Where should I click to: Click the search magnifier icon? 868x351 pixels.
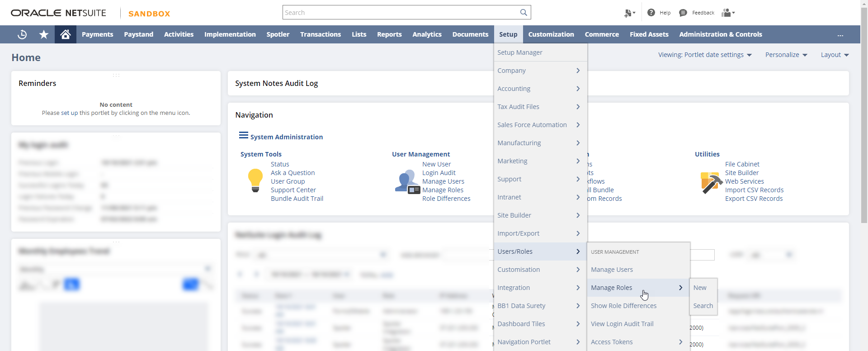click(x=524, y=12)
